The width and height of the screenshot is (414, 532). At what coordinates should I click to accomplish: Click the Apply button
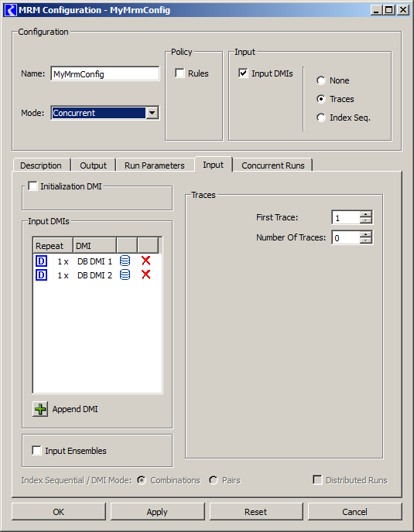point(157,511)
